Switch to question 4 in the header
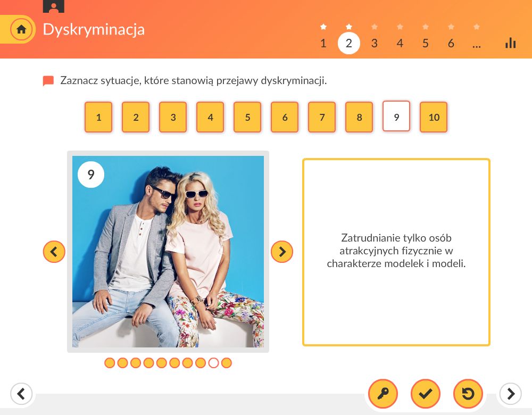 400,44
